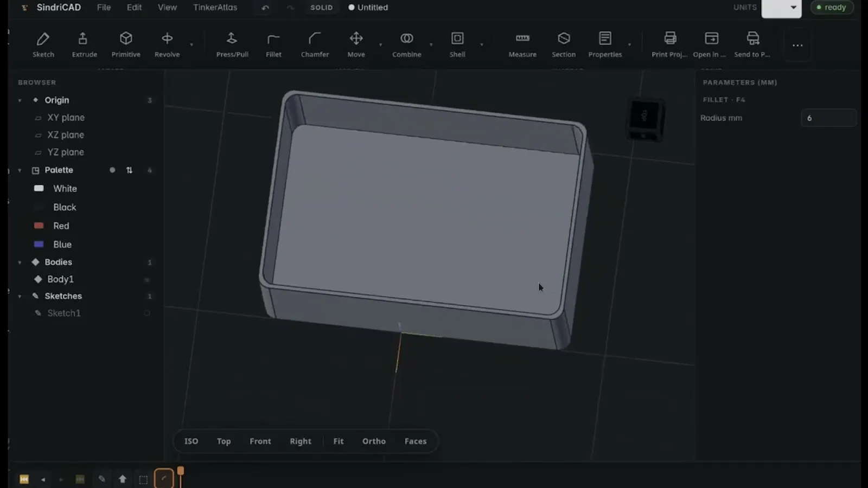
Task: Select the White palette swatch
Action: pyautogui.click(x=39, y=189)
